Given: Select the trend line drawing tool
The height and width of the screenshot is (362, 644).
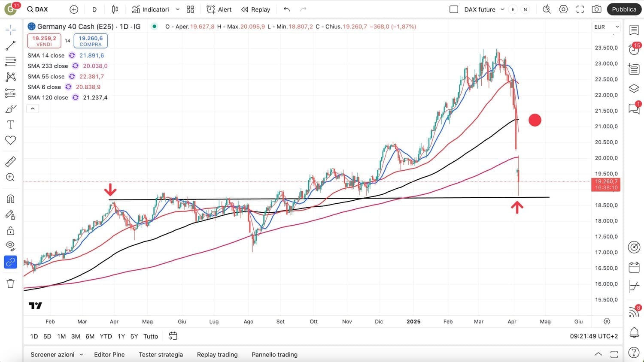Looking at the screenshot, I should point(10,45).
